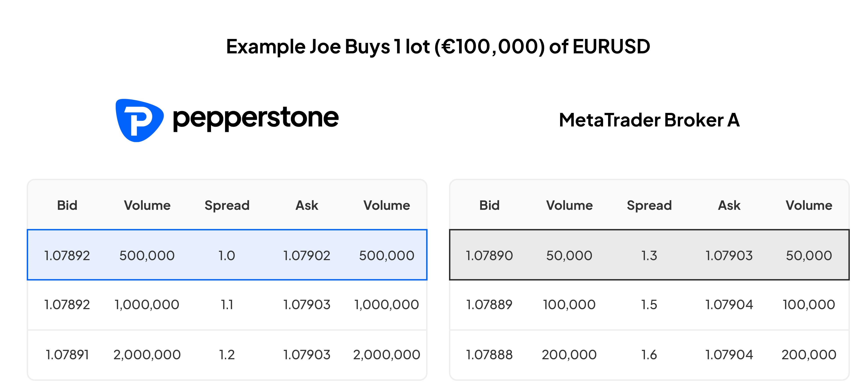This screenshot has width=868, height=382.
Task: Click Broker A bid price 1.07889
Action: click(489, 305)
